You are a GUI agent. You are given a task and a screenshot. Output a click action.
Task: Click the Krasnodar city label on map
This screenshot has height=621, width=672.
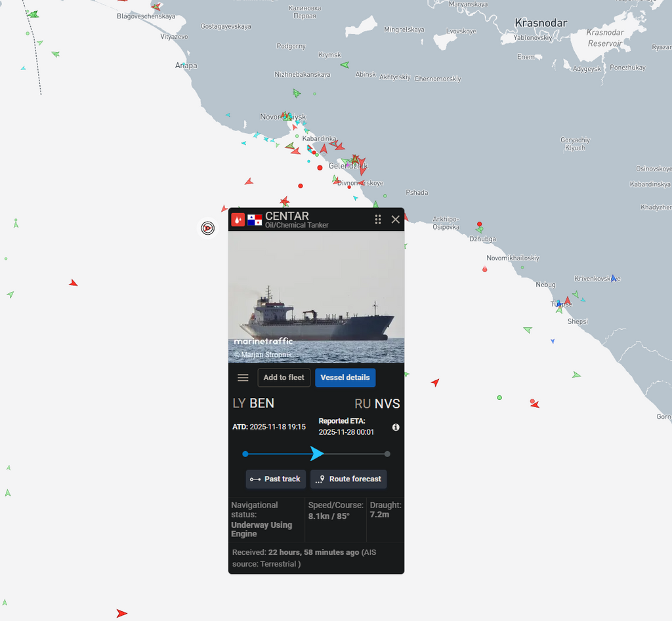[x=541, y=23]
